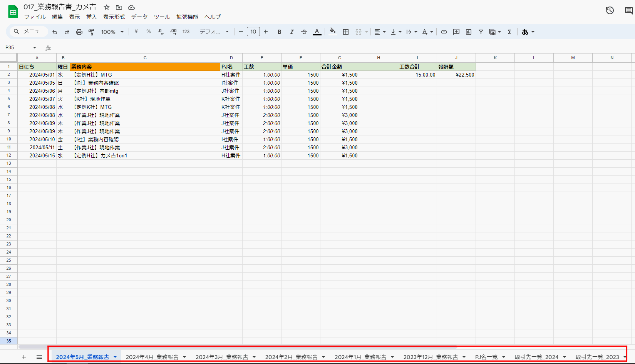
Task: Open the 編集 menu
Action: pos(57,17)
